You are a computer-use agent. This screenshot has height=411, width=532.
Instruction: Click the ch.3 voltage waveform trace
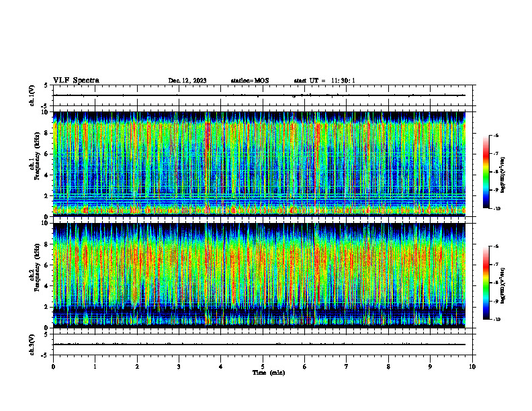[259, 345]
